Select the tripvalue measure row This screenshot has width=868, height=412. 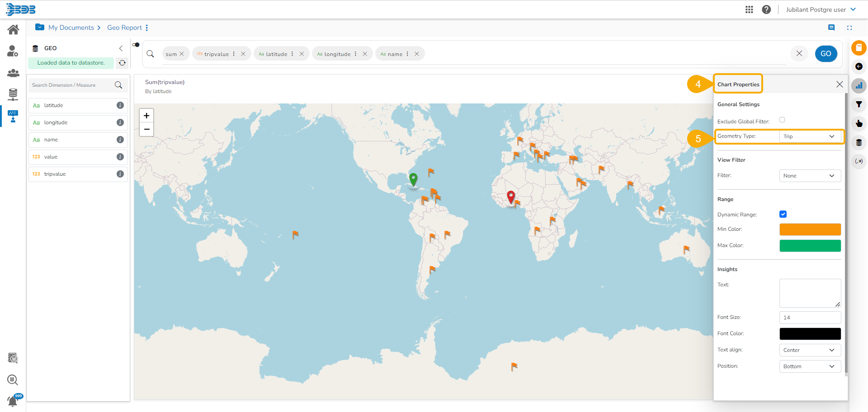click(x=78, y=174)
